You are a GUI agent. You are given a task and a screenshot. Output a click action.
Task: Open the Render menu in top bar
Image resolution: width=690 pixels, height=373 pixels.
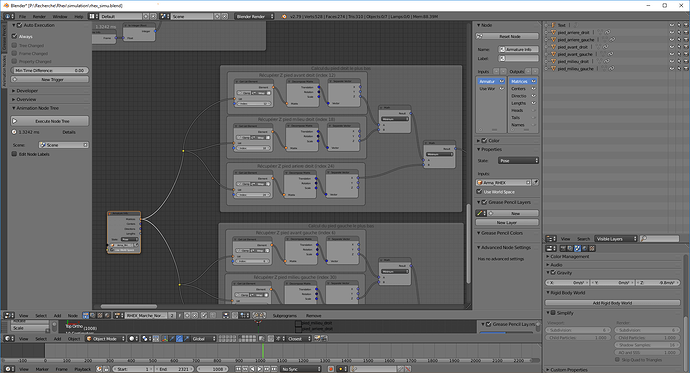tap(39, 16)
